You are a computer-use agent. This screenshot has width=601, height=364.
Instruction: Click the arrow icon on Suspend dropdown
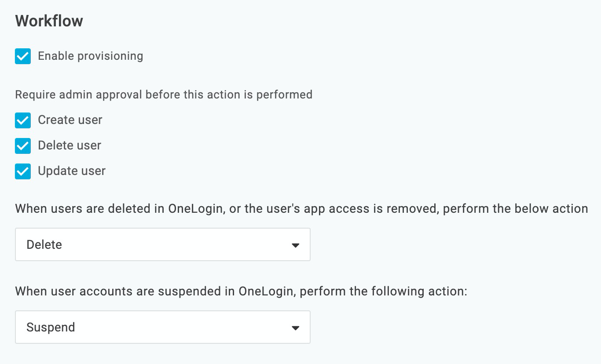(x=296, y=328)
